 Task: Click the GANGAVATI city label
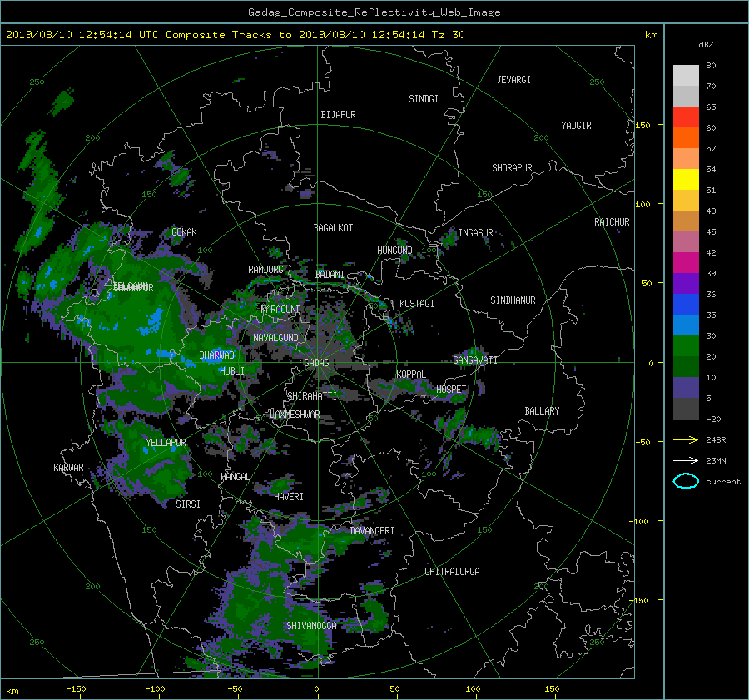[475, 360]
